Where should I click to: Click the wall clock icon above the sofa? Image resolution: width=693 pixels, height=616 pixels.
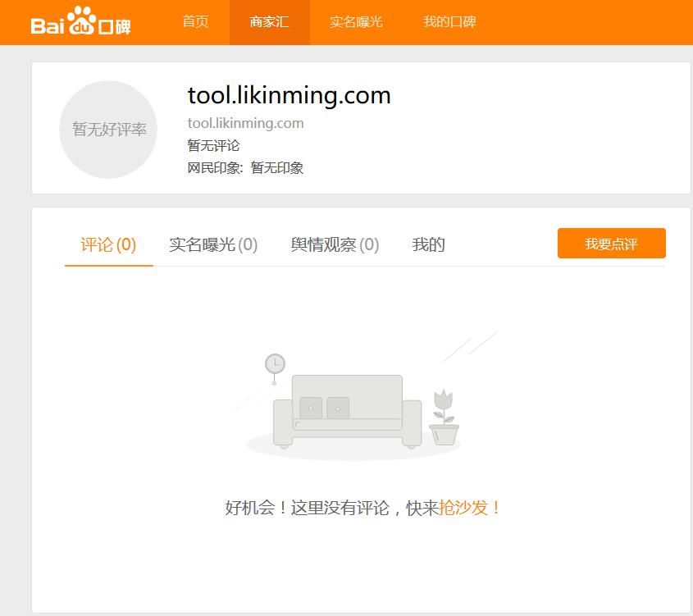click(x=275, y=363)
